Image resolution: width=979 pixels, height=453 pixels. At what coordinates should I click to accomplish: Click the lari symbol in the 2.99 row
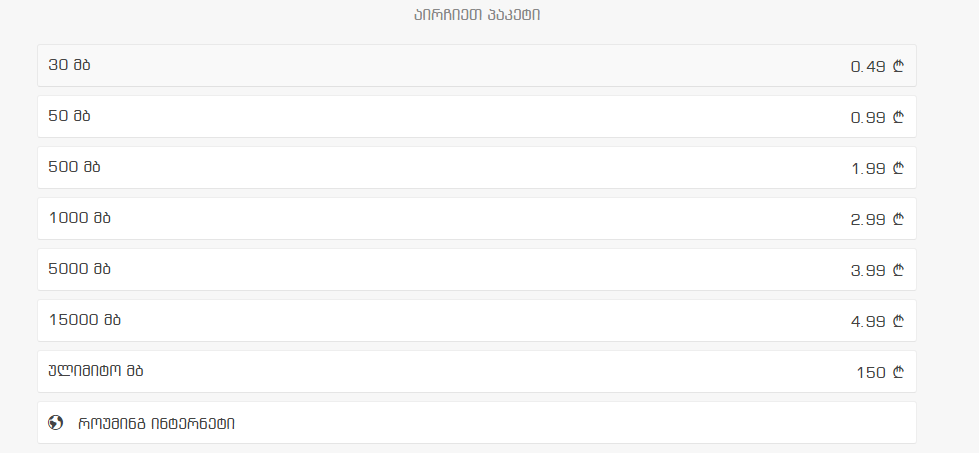pos(898,220)
